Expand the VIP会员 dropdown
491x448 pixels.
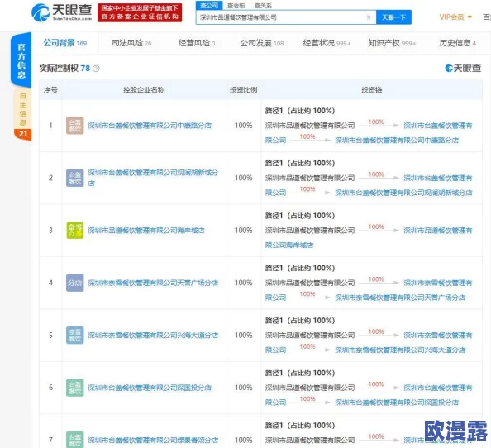tap(455, 17)
